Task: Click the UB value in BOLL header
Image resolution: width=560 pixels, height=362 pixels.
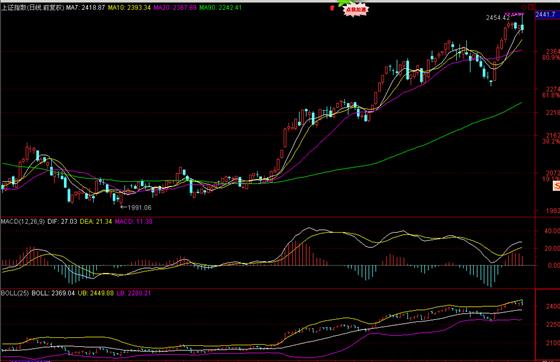Action: 96,293
